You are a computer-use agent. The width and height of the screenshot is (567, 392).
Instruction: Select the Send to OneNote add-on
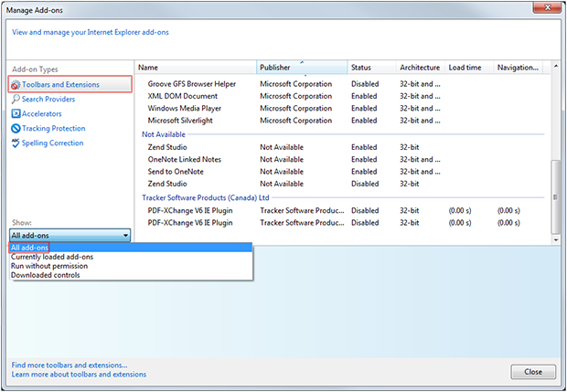pos(177,172)
